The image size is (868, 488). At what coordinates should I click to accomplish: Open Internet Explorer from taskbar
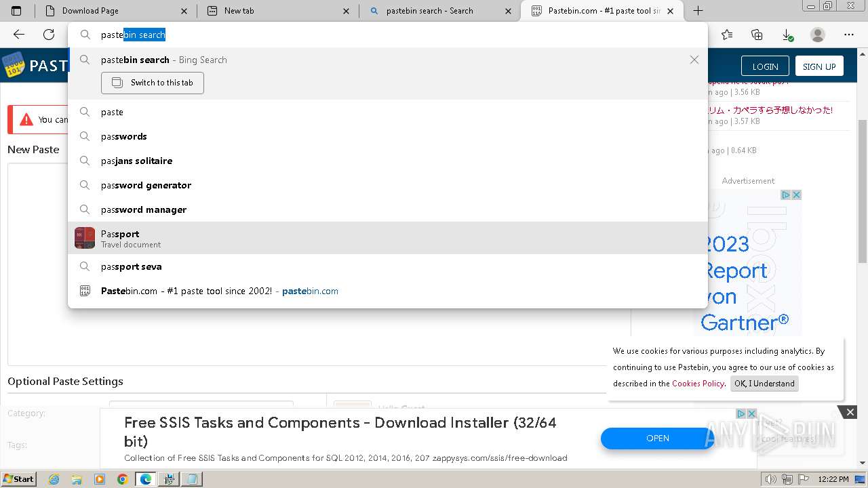[x=54, y=479]
